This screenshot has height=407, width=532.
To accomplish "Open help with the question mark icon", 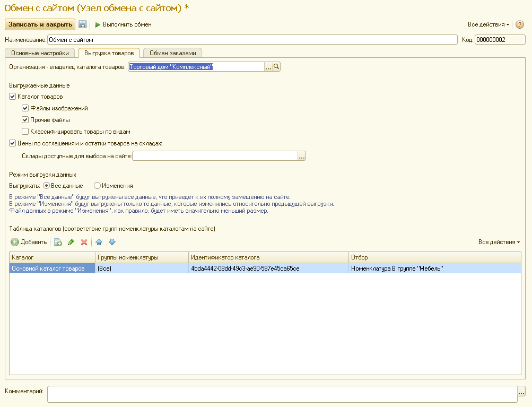I will coord(519,24).
